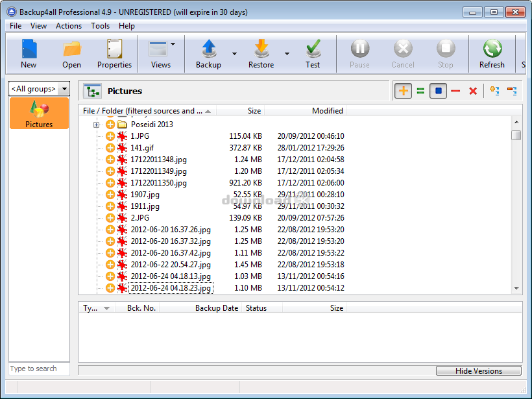This screenshot has width=532, height=399.
Task: Click the scroll up arrow in file list
Action: [x=516, y=122]
